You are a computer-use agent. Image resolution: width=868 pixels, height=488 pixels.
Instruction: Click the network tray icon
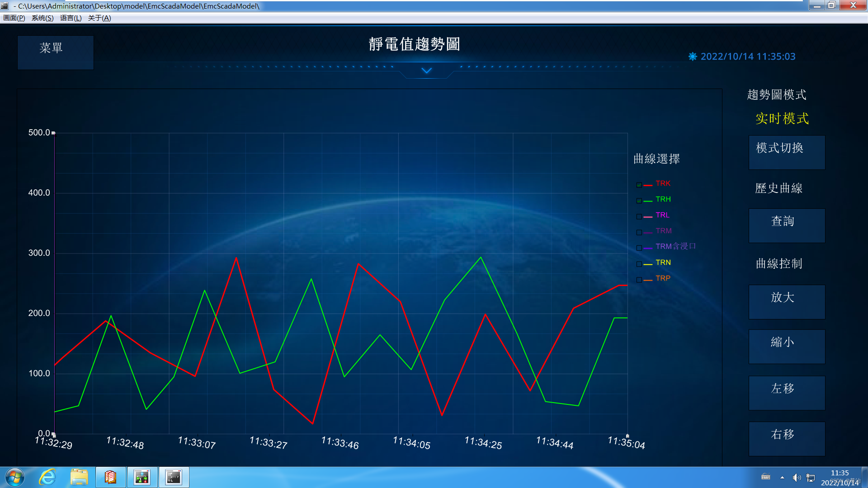811,478
